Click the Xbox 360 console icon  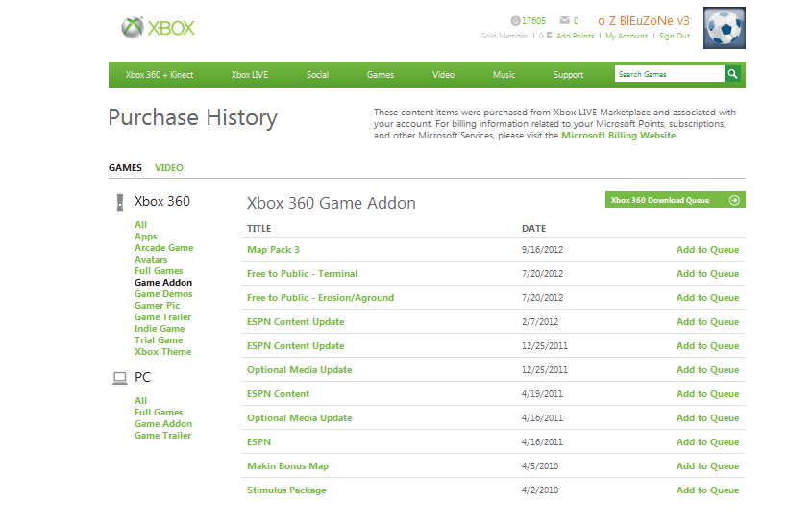(120, 202)
